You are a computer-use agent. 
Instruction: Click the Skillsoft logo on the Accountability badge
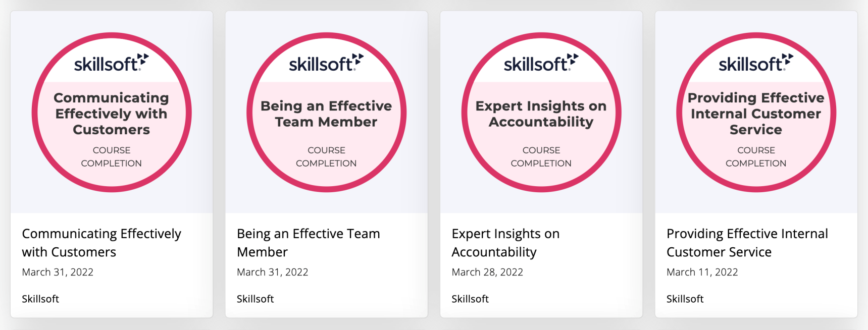541,63
